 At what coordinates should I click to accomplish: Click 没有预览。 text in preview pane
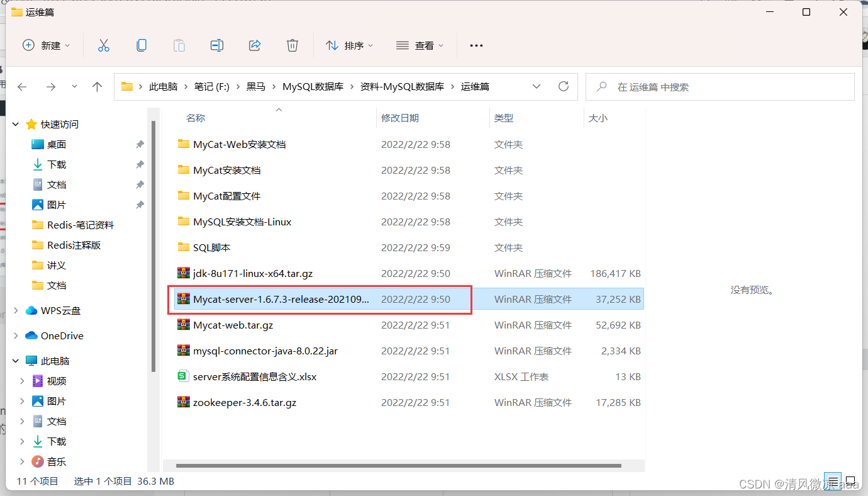click(752, 290)
